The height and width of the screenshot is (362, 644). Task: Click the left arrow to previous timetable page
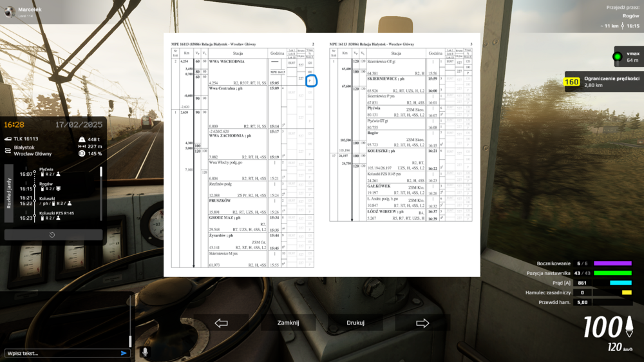221,323
